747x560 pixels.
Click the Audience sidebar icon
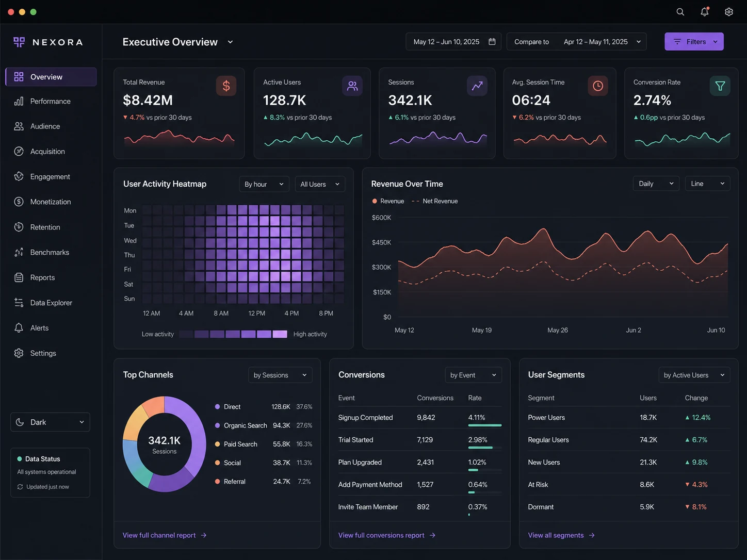coord(19,126)
